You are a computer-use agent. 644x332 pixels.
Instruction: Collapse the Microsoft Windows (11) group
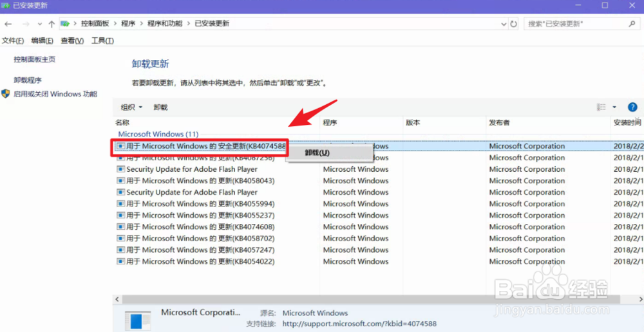(x=158, y=134)
